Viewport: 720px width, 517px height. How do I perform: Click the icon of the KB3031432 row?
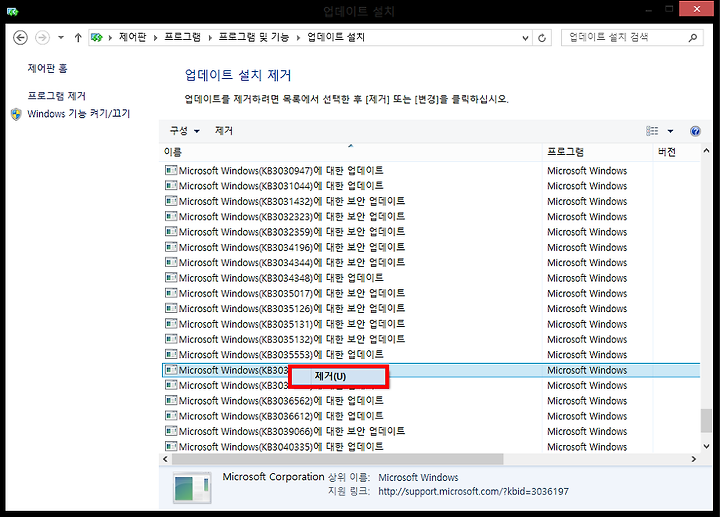171,201
